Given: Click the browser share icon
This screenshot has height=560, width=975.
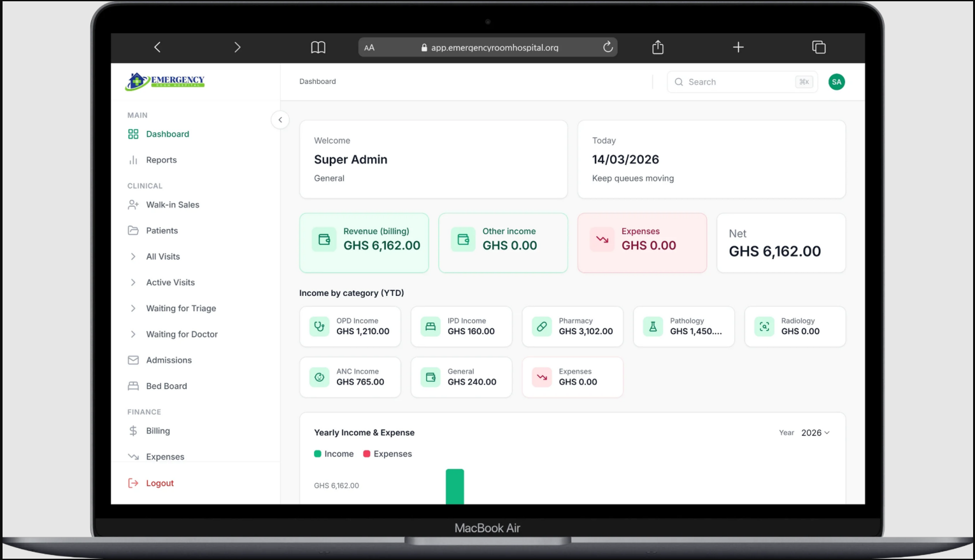Looking at the screenshot, I should click(x=658, y=47).
